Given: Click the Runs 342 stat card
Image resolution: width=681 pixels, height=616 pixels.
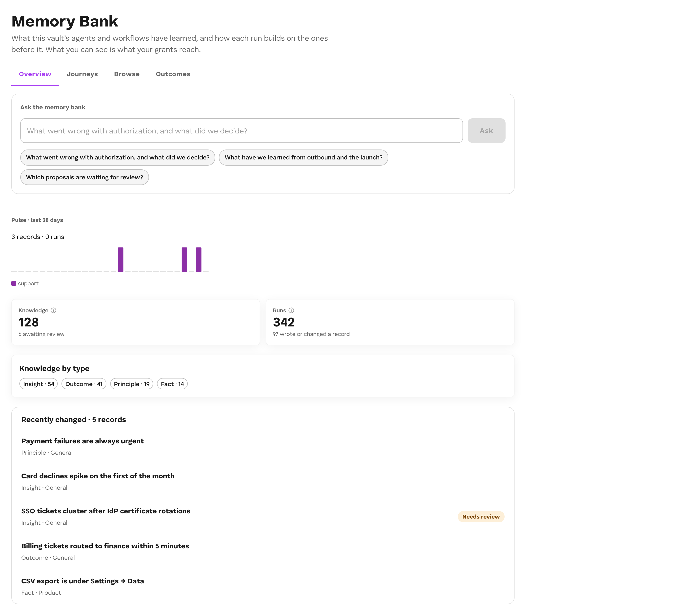Looking at the screenshot, I should (390, 322).
